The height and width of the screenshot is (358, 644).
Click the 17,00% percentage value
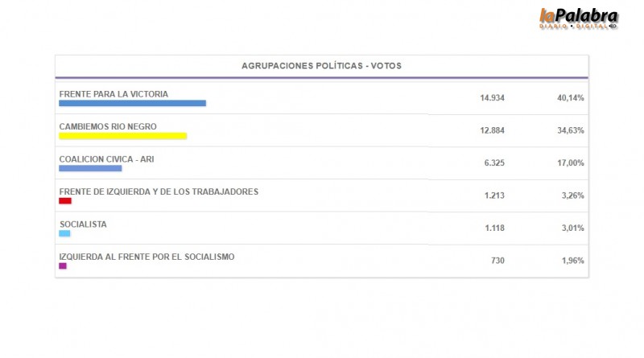pos(571,163)
